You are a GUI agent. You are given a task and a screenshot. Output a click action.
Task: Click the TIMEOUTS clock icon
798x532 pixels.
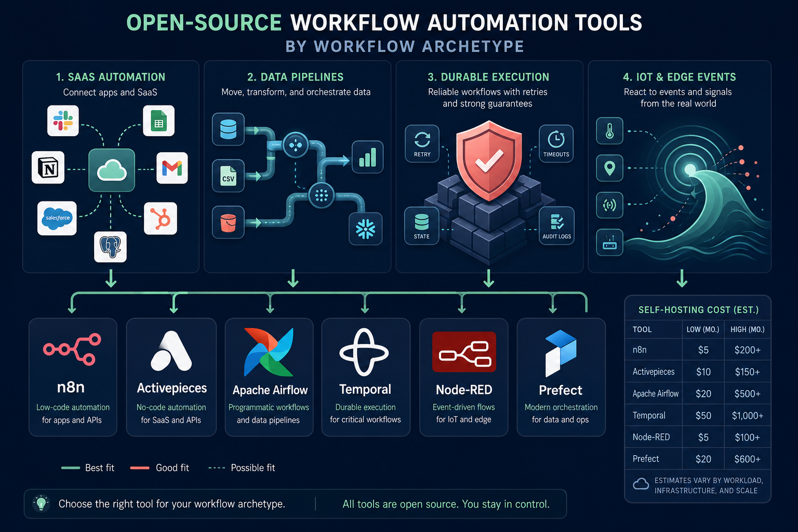556,144
